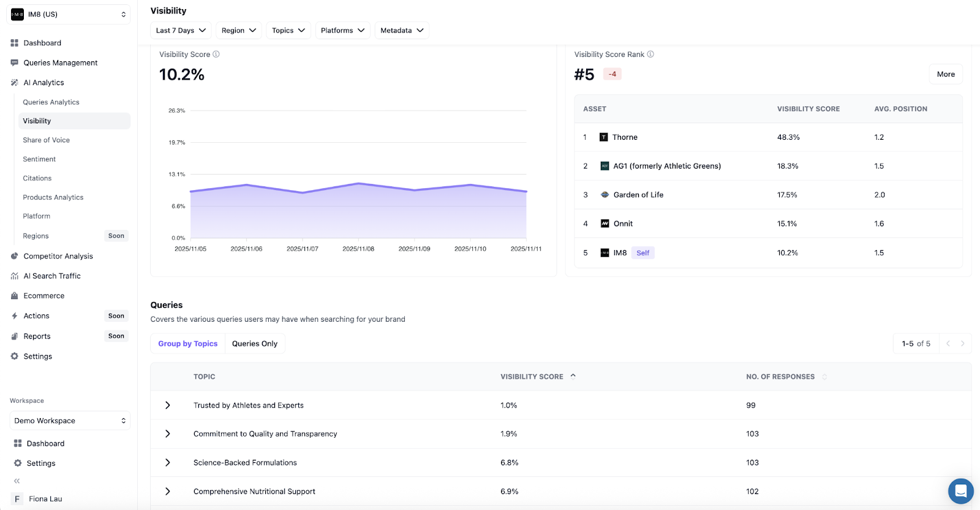Open the Platforms filter dropdown
The image size is (980, 510).
click(x=342, y=30)
